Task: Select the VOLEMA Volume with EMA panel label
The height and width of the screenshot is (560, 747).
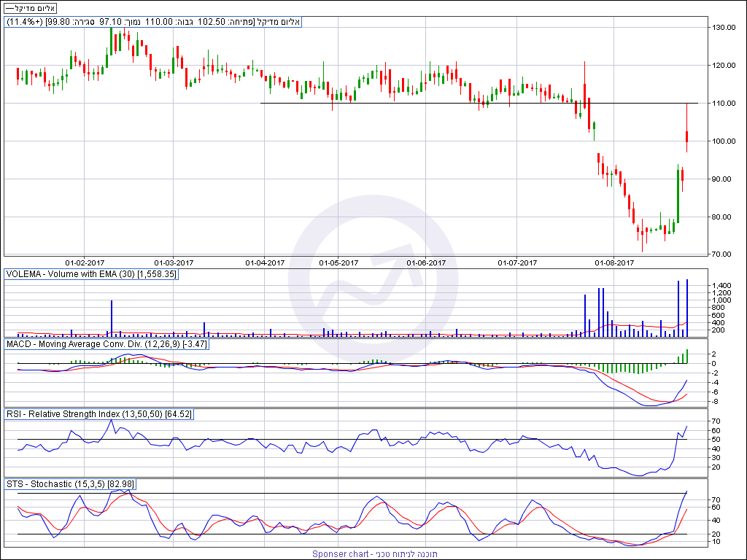Action: coord(91,274)
